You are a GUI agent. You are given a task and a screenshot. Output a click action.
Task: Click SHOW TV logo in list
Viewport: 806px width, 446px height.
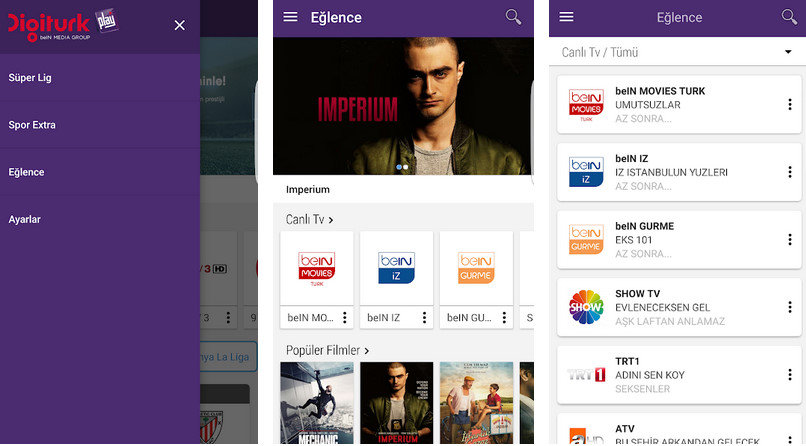pyautogui.click(x=586, y=307)
